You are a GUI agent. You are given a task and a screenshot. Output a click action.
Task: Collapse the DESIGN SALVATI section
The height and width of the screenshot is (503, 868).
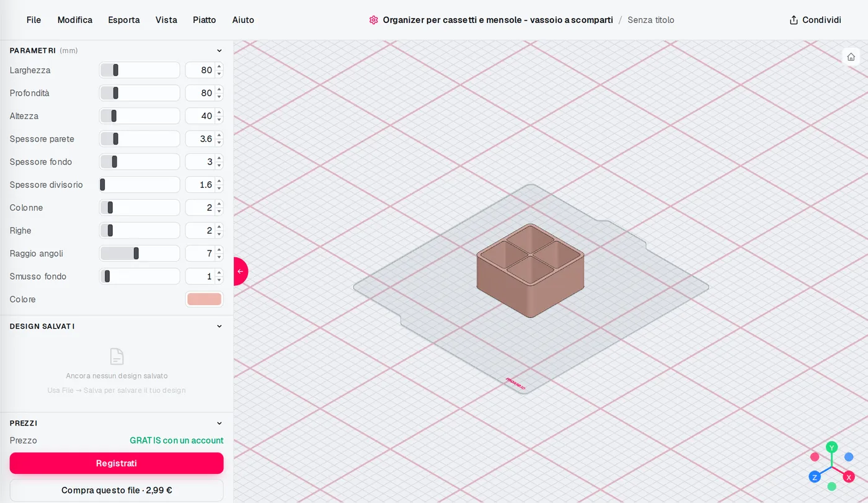click(219, 326)
